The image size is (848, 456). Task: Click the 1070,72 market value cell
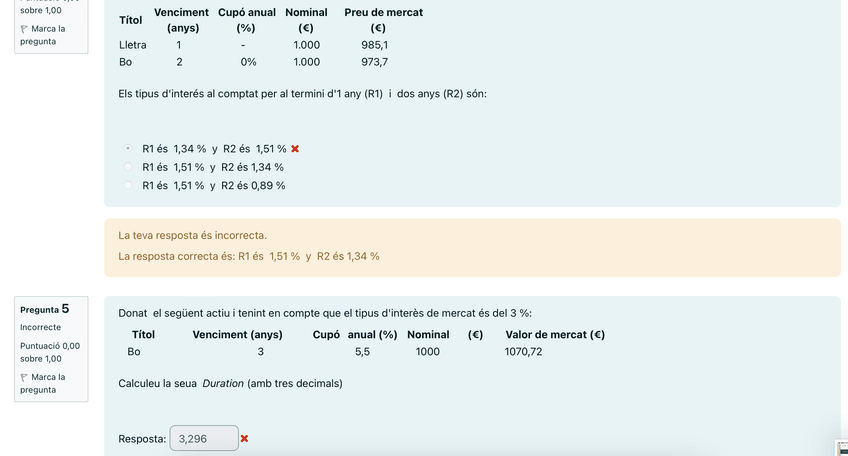click(524, 351)
